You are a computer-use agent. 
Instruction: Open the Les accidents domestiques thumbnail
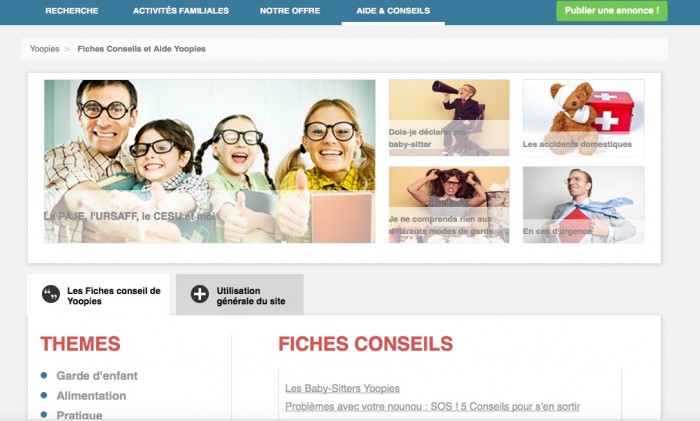[x=583, y=118]
